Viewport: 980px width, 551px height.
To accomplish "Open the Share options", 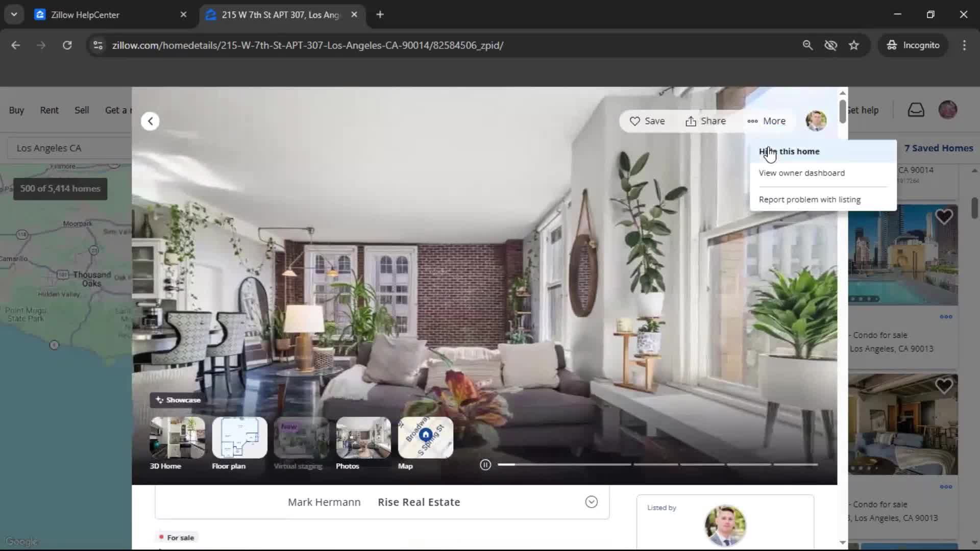I will pyautogui.click(x=705, y=121).
